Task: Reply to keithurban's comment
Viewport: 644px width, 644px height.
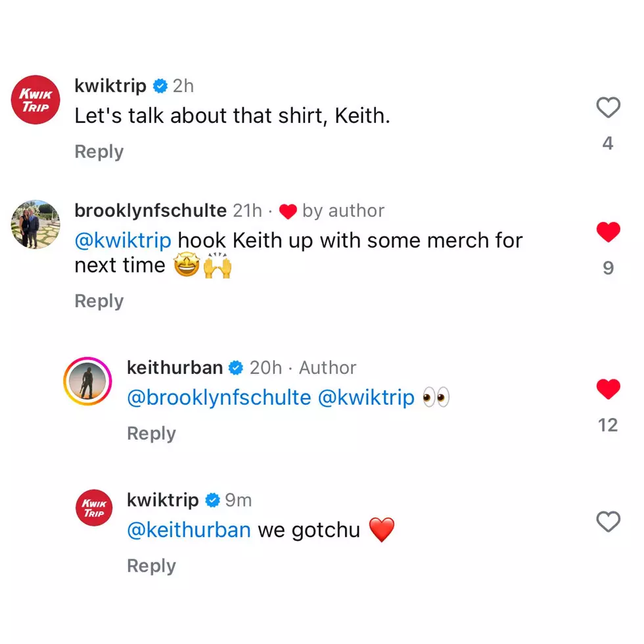Action: 152,433
